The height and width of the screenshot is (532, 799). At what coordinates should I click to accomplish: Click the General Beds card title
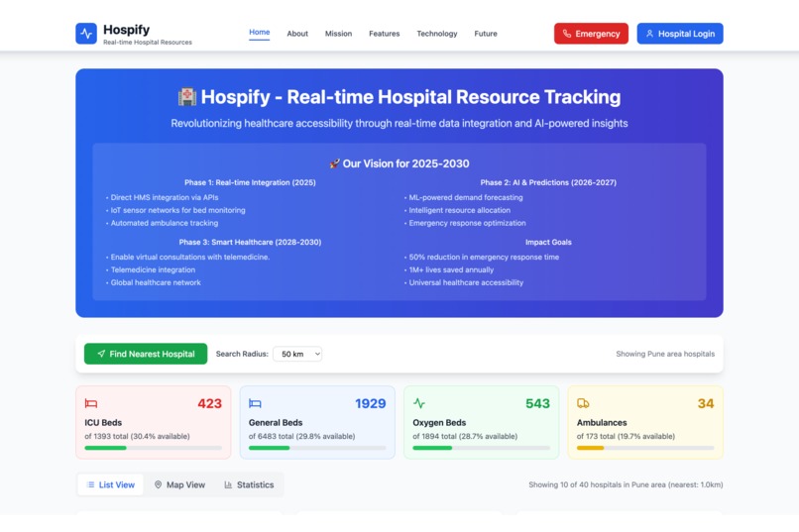tap(276, 423)
